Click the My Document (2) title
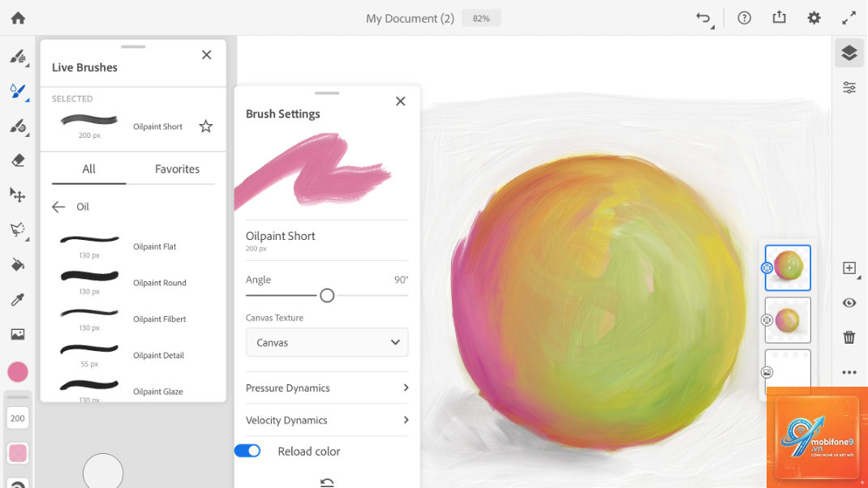The width and height of the screenshot is (868, 488). click(x=410, y=19)
